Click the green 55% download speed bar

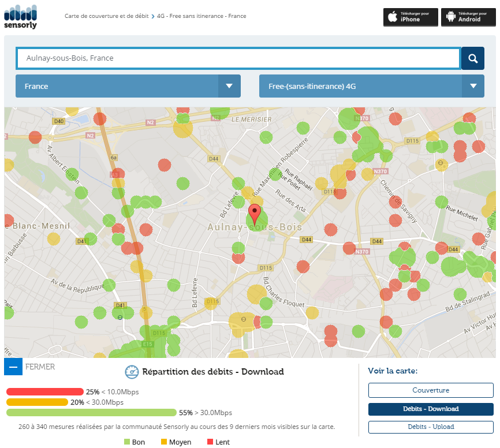91,412
